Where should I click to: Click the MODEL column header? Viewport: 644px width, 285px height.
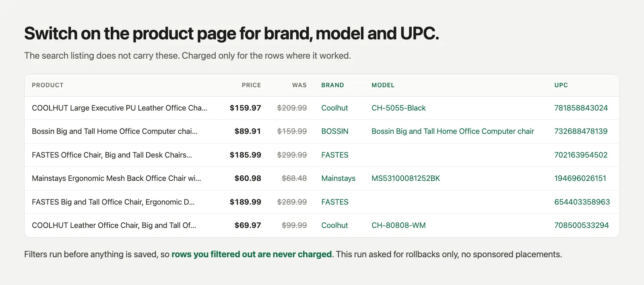pos(383,85)
